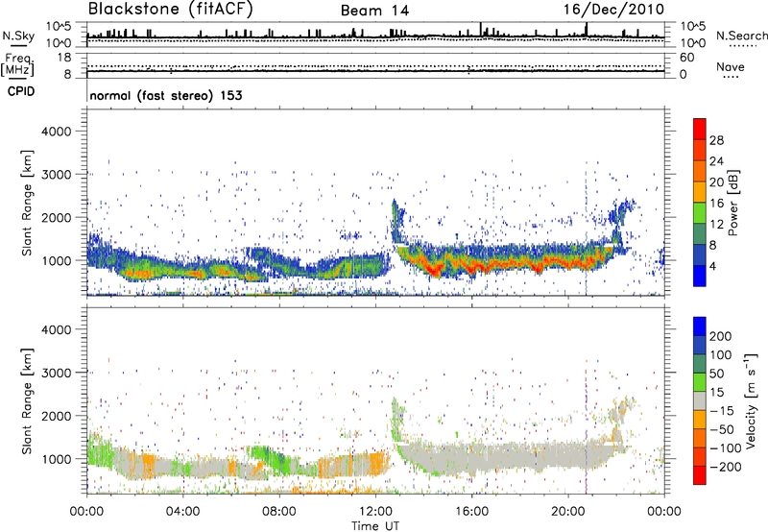
Task: Click the "60" tick on the Nave axis
Action: click(x=686, y=58)
